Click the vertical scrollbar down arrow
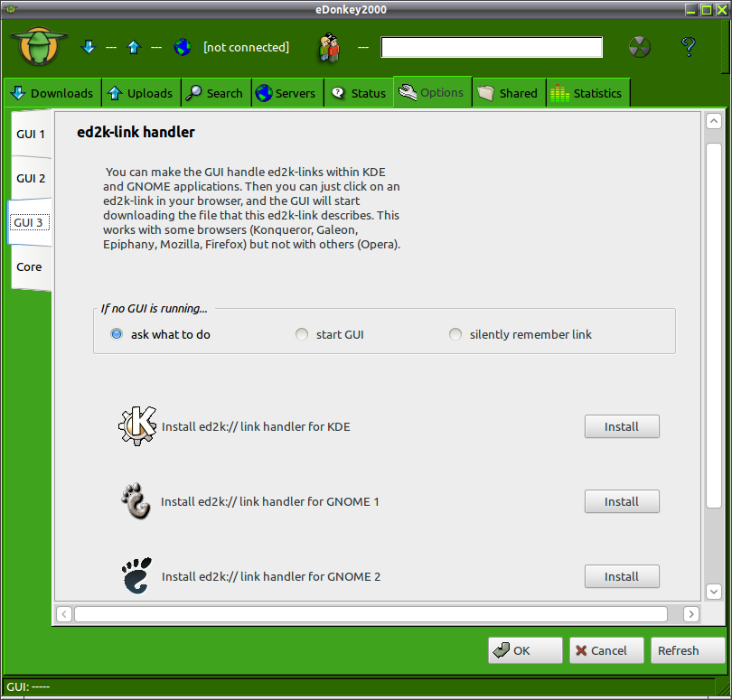Image resolution: width=732 pixels, height=700 pixels. pos(714,592)
